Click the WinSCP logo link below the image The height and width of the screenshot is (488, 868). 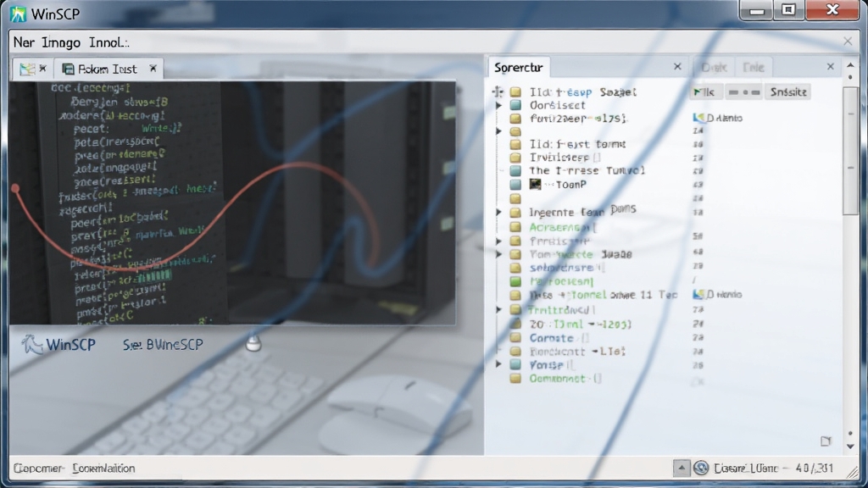[x=58, y=345]
